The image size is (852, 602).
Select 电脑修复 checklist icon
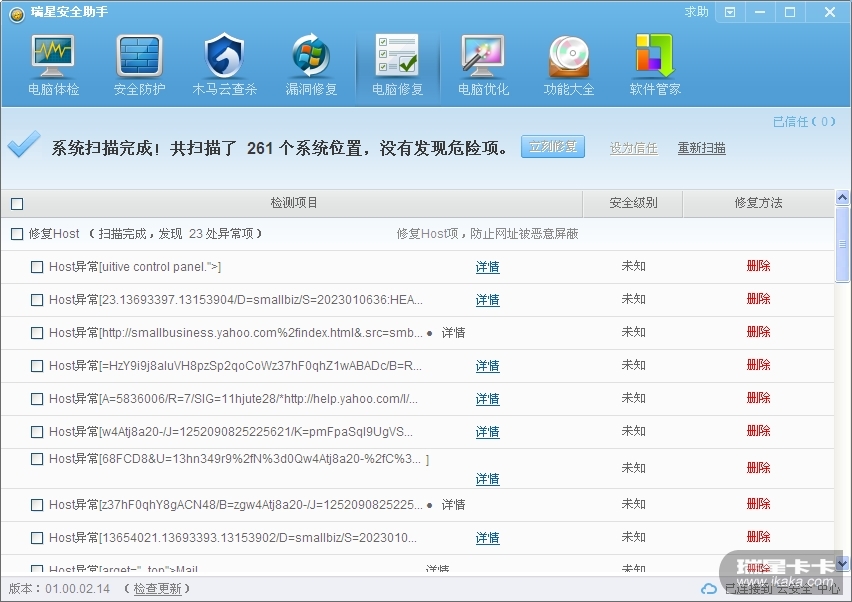pyautogui.click(x=397, y=55)
